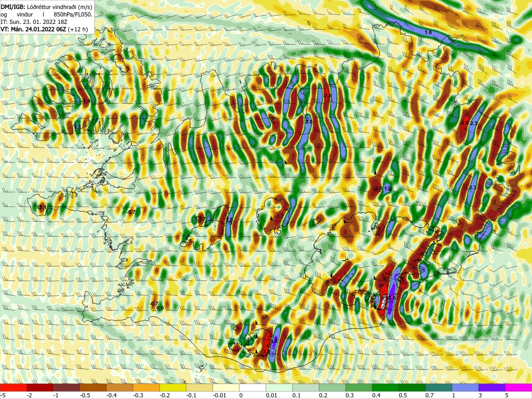This screenshot has width=532, height=399.
Task: Select the dark green legend swatch above positive 0.5
Action: (412, 387)
